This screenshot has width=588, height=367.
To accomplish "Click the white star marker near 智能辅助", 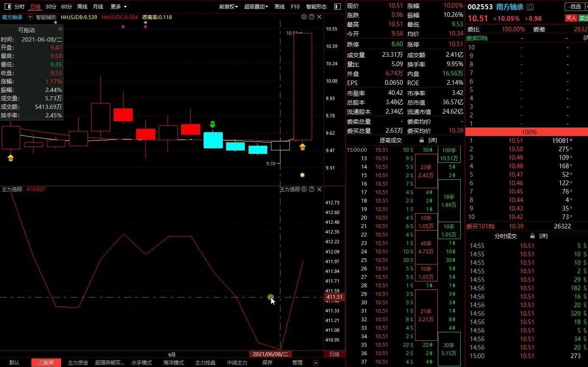I will coord(56,22).
